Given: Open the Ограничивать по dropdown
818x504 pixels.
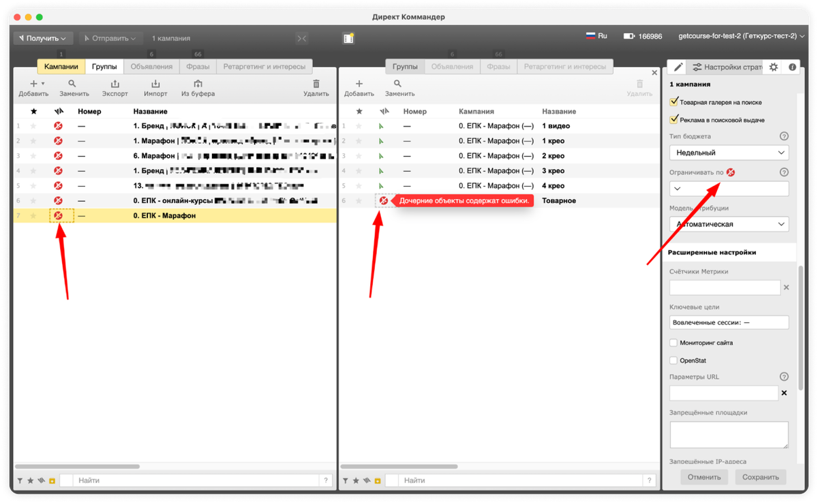Looking at the screenshot, I should point(729,189).
